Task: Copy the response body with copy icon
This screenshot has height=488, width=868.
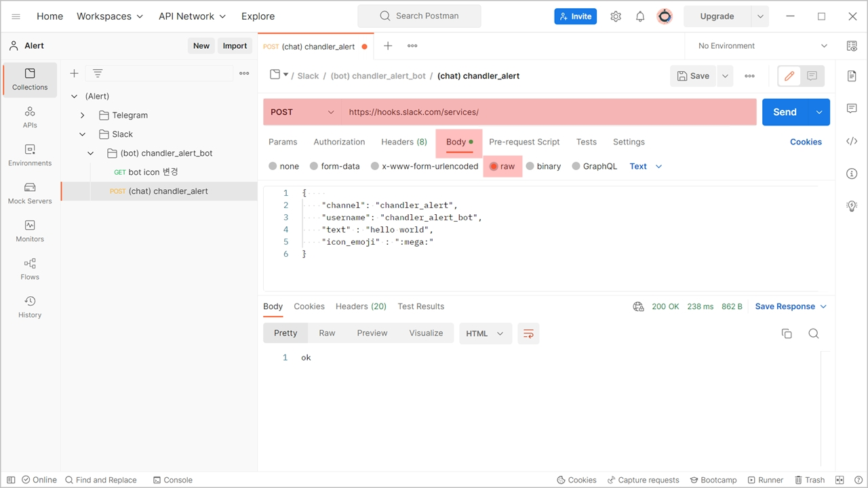Action: click(787, 333)
